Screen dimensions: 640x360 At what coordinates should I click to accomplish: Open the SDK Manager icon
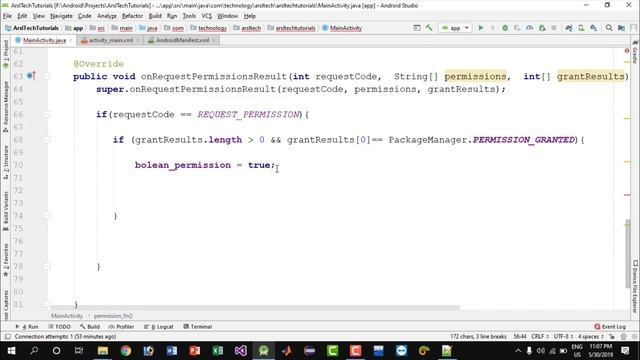point(594,28)
